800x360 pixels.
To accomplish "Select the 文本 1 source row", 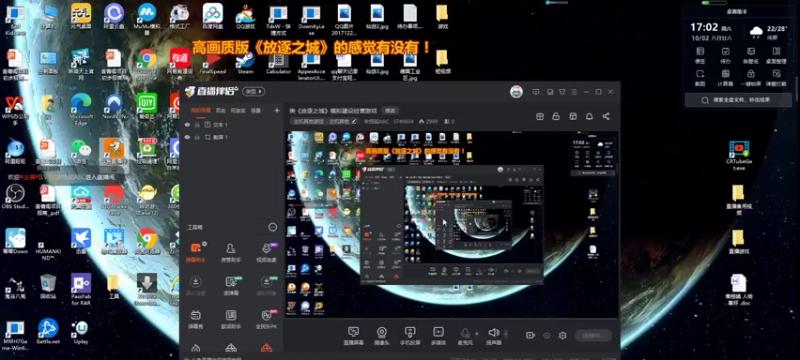I will [x=233, y=124].
